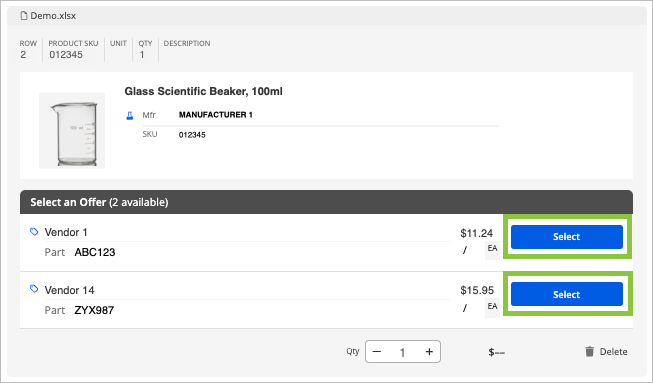The height and width of the screenshot is (383, 653).
Task: Click the quantity number input field
Action: 402,352
